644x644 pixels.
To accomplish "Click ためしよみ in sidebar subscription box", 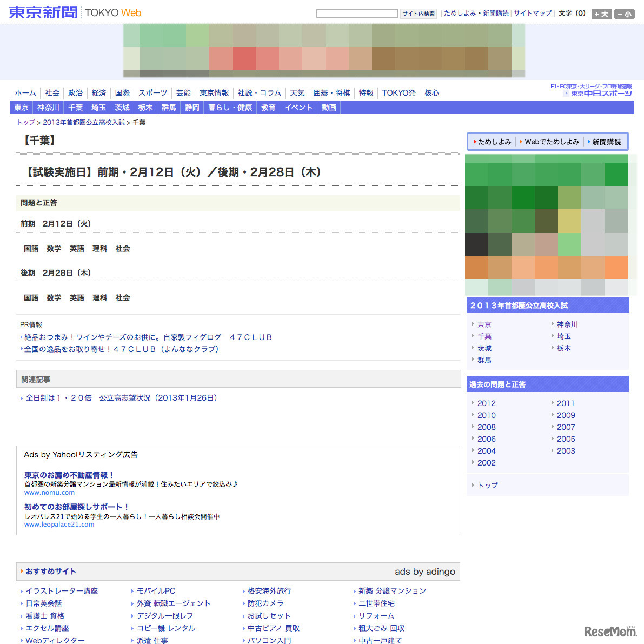I will tap(495, 142).
